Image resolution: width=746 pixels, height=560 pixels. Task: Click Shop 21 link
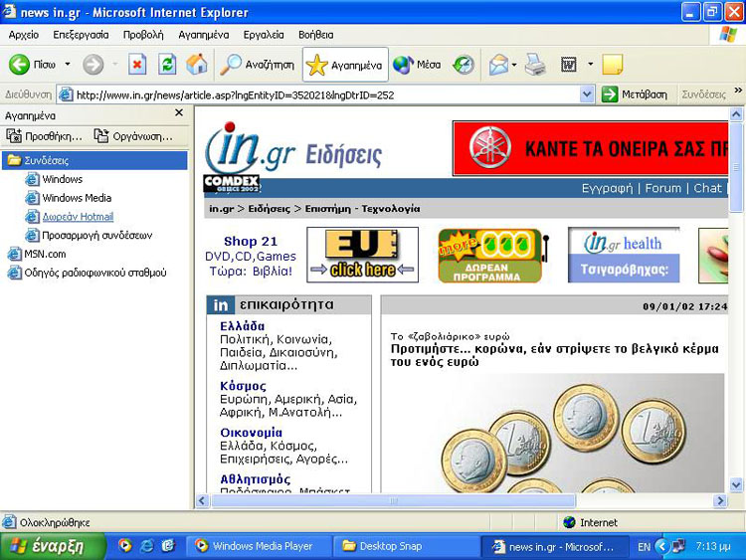point(251,242)
